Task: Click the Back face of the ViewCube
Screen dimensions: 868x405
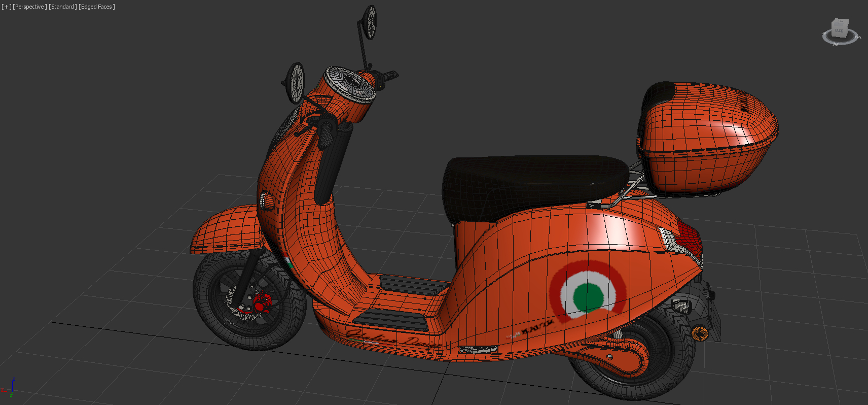Action: tap(839, 28)
